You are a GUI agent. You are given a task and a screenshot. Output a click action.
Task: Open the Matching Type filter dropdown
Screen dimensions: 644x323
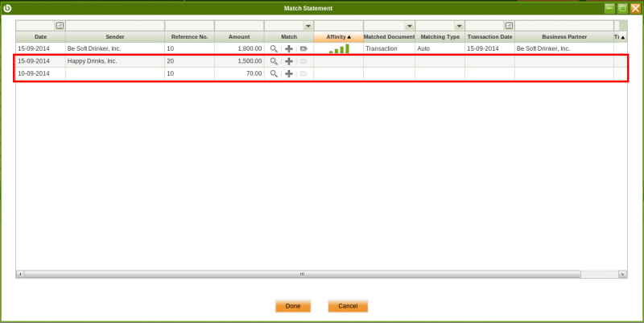pyautogui.click(x=459, y=26)
